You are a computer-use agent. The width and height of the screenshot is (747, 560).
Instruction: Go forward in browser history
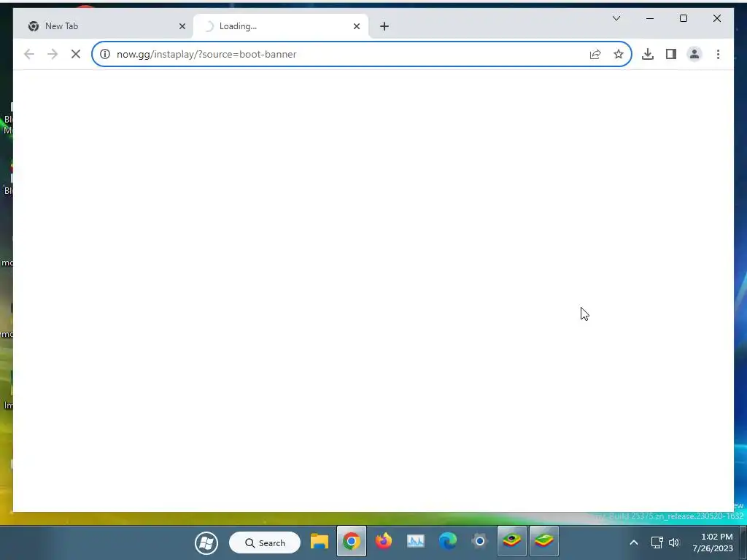[53, 54]
